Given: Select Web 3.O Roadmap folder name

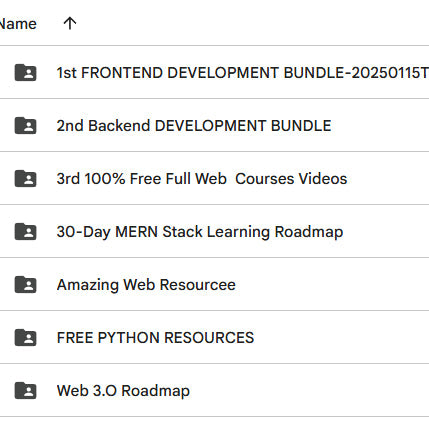Looking at the screenshot, I should point(123,391).
